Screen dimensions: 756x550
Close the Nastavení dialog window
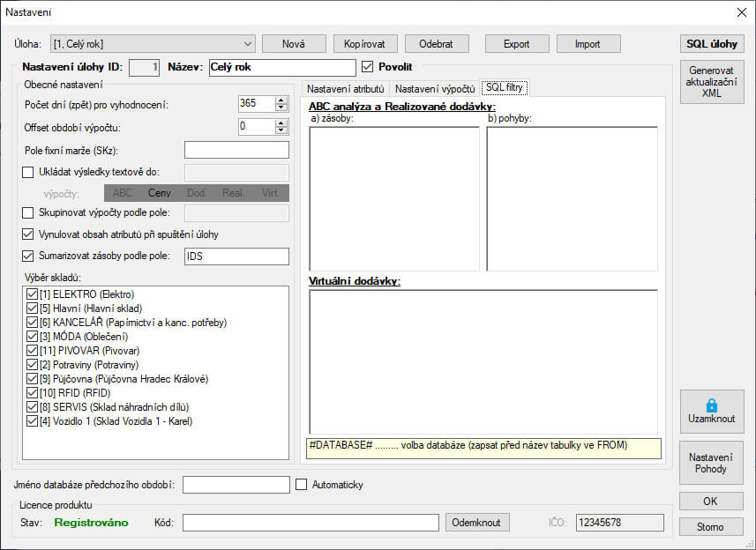tap(740, 12)
